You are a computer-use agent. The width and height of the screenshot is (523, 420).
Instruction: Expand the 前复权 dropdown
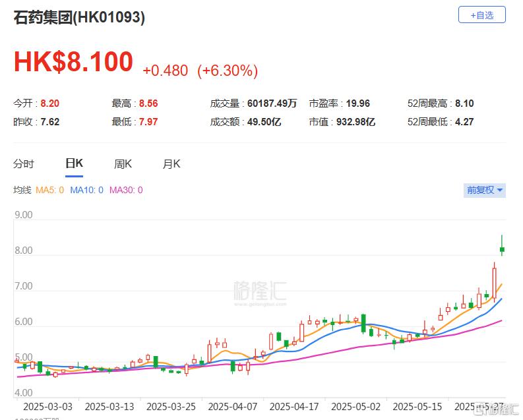(x=484, y=190)
